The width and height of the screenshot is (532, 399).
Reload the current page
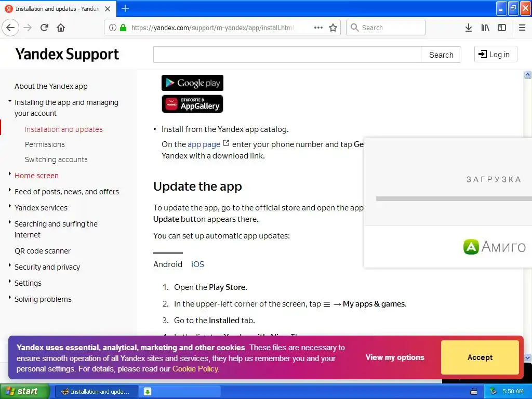(x=44, y=28)
